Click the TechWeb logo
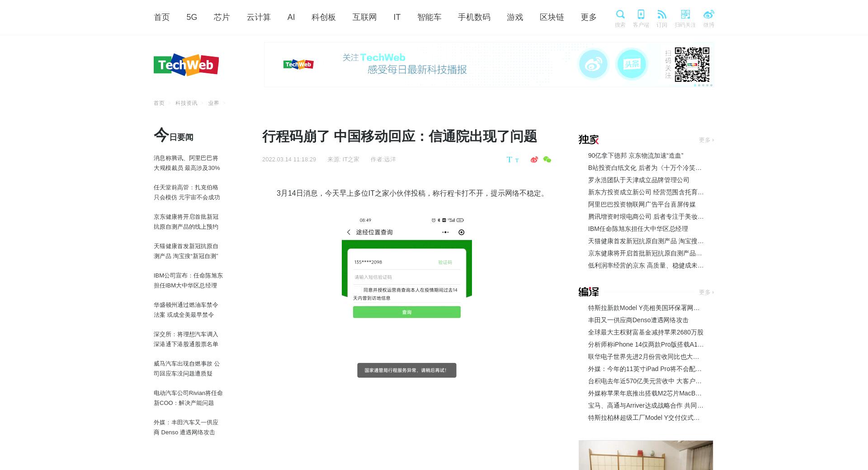Viewport: 868px width, 470px height. [x=186, y=65]
